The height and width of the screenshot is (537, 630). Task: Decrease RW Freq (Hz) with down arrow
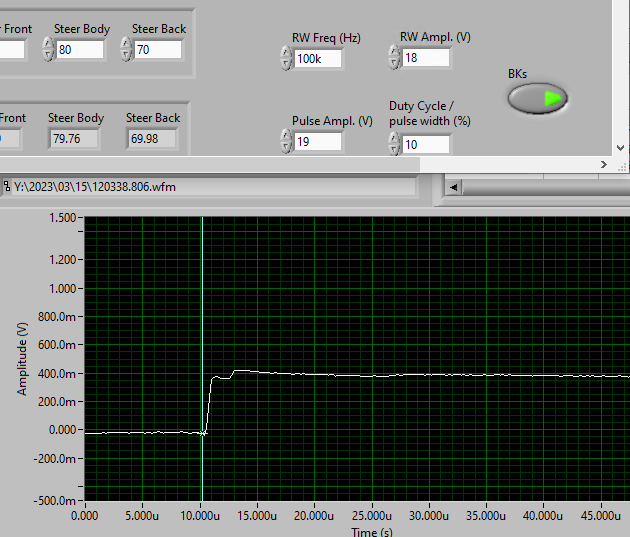[286, 64]
